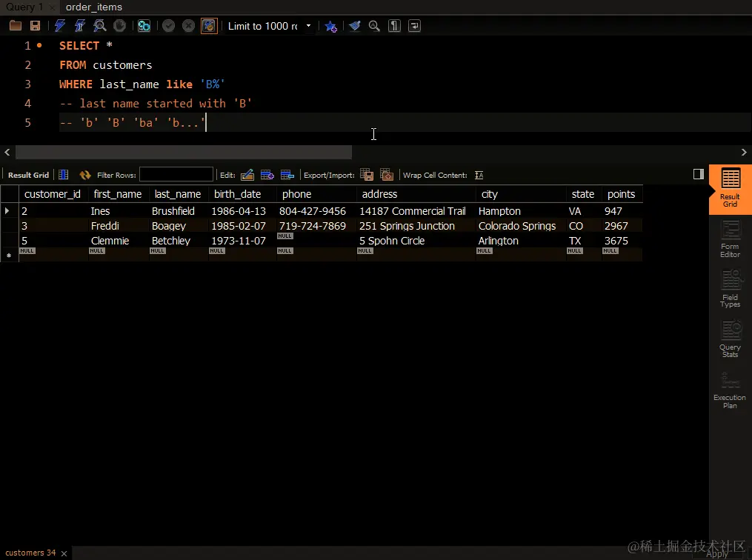Execute the query with the lightning bolt icon

point(59,26)
